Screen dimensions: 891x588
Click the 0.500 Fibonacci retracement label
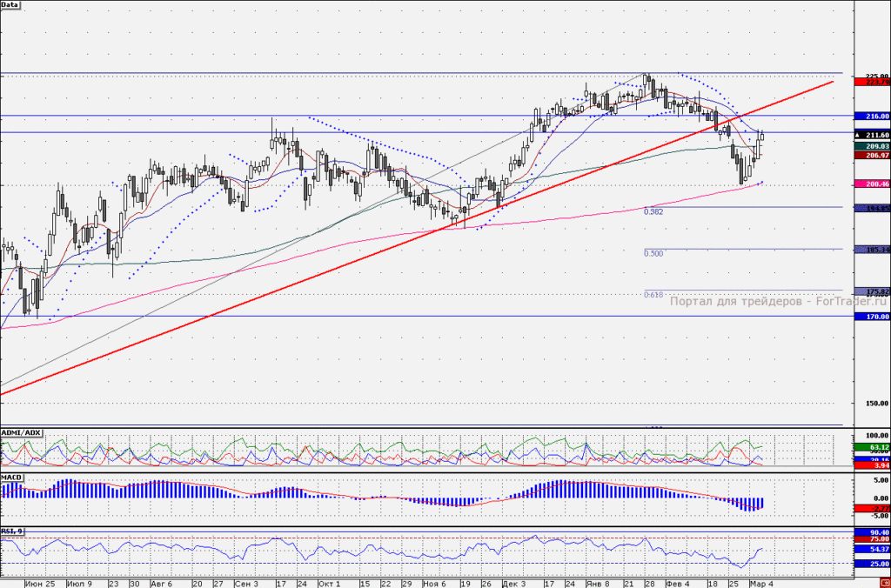coord(653,253)
